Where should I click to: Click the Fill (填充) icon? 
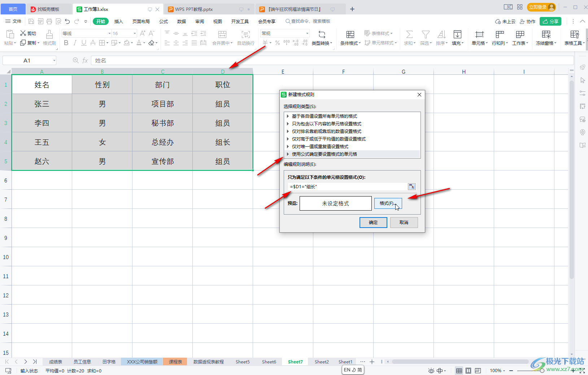(x=457, y=34)
